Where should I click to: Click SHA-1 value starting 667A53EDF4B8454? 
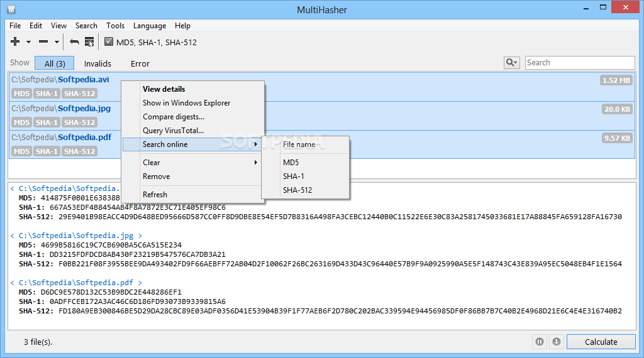(138, 207)
